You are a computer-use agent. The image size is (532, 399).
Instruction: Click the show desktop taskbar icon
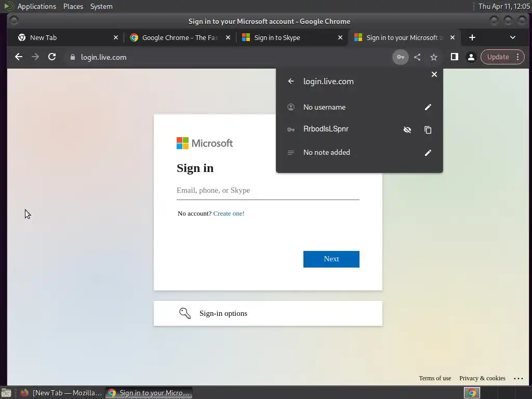[6, 393]
